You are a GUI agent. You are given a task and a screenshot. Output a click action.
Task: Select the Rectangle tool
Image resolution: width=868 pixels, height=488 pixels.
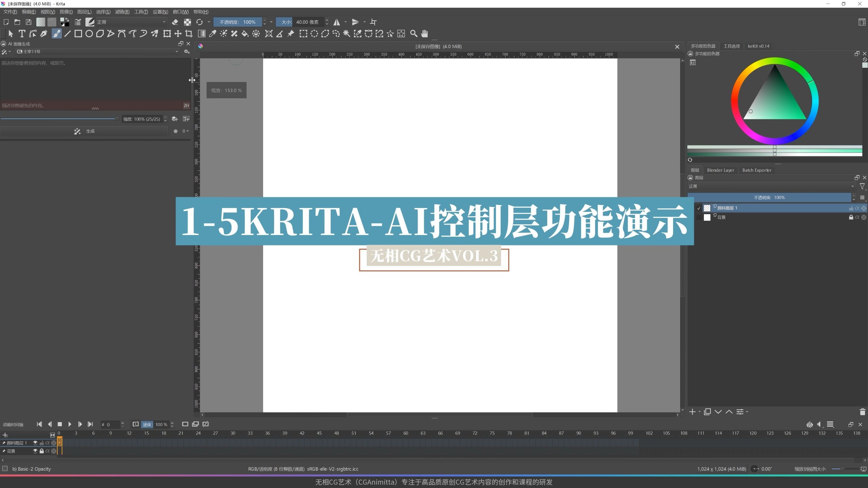pos(78,34)
